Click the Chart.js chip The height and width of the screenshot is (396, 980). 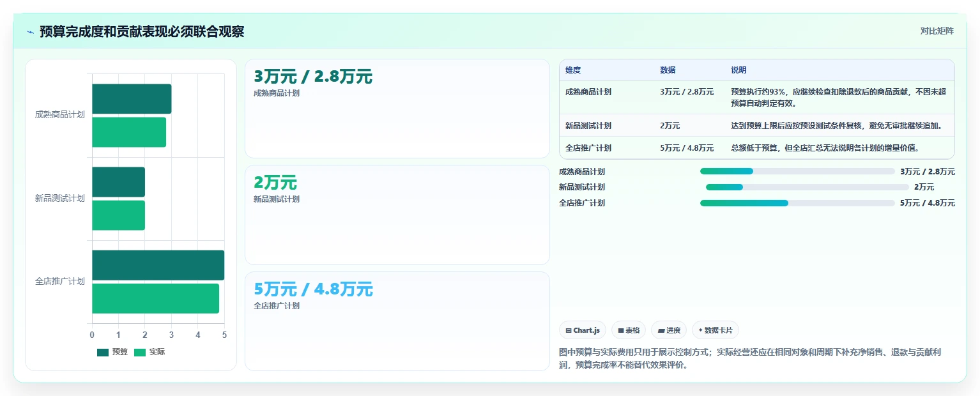(x=582, y=330)
